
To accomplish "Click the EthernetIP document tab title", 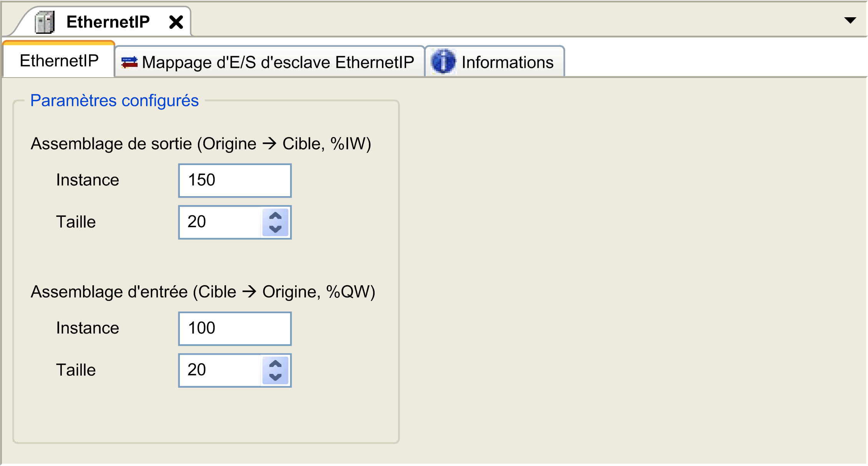I will point(108,22).
